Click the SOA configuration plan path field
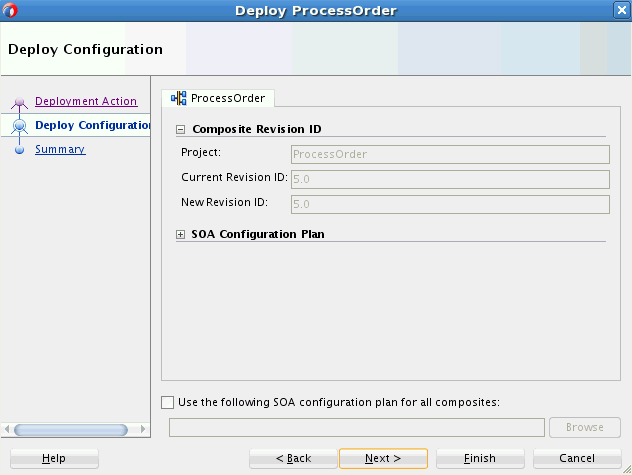This screenshot has width=632, height=475. (357, 427)
